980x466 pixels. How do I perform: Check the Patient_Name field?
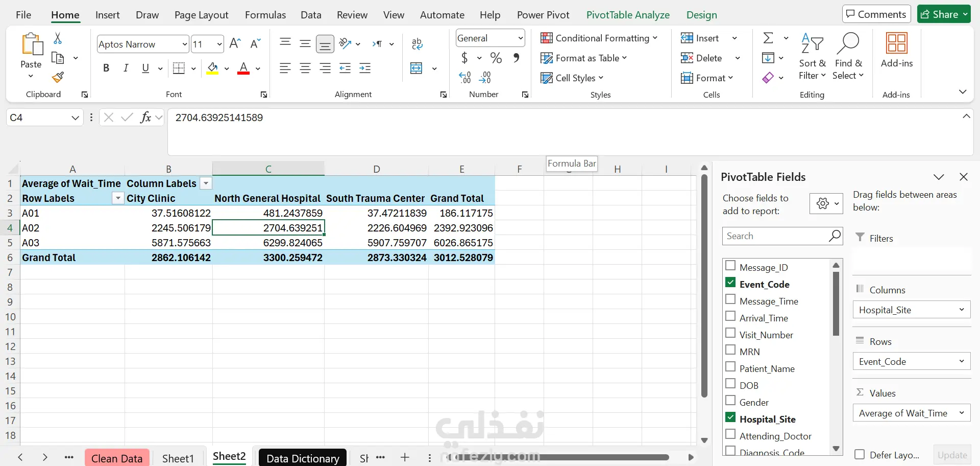pos(730,367)
